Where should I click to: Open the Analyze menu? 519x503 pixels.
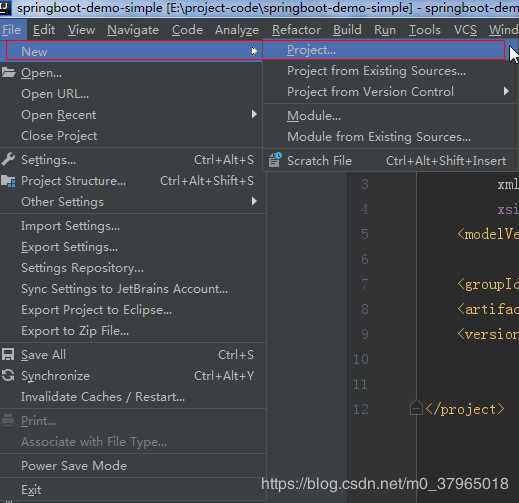pos(237,30)
